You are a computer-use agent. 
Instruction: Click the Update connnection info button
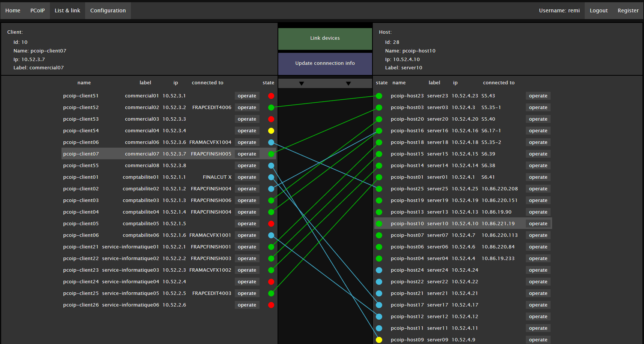[x=325, y=63]
